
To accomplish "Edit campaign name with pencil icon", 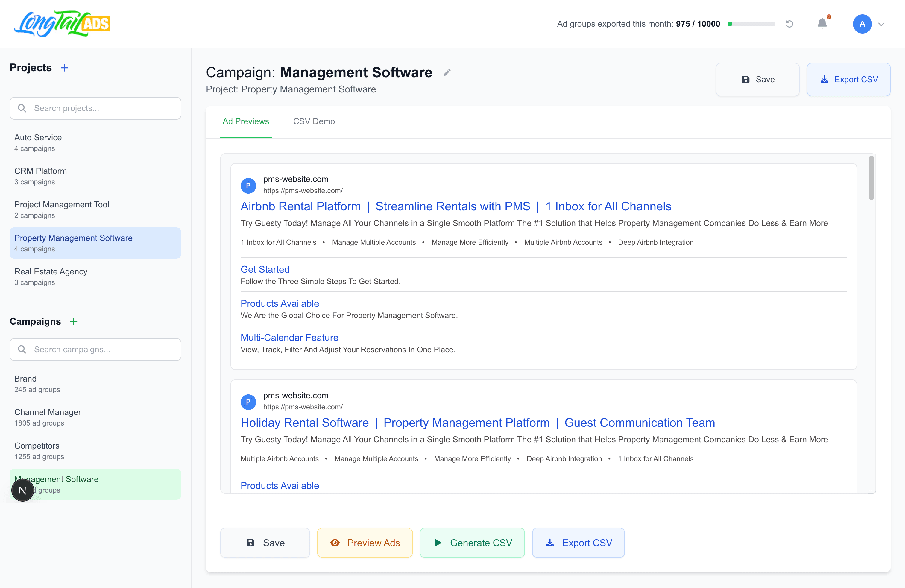I will coord(447,73).
